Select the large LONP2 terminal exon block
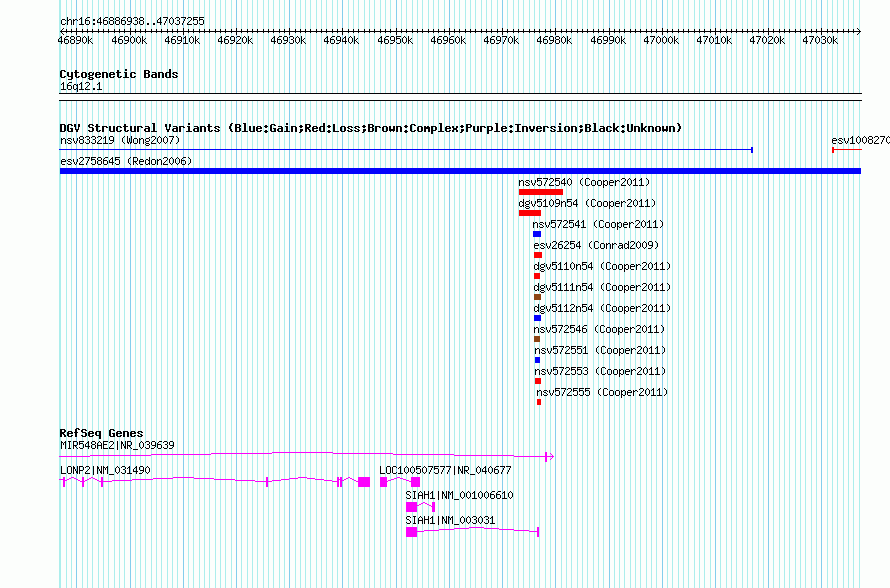 (x=364, y=482)
